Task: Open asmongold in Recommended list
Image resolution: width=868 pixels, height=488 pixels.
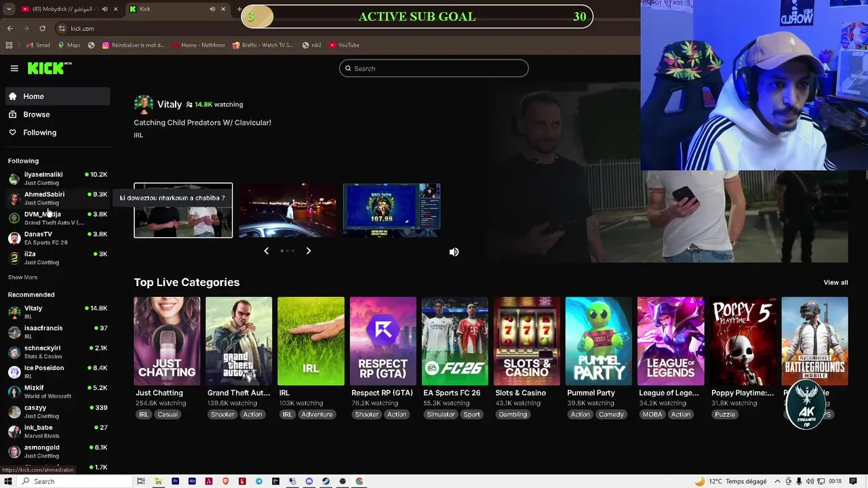Action: tap(58, 451)
